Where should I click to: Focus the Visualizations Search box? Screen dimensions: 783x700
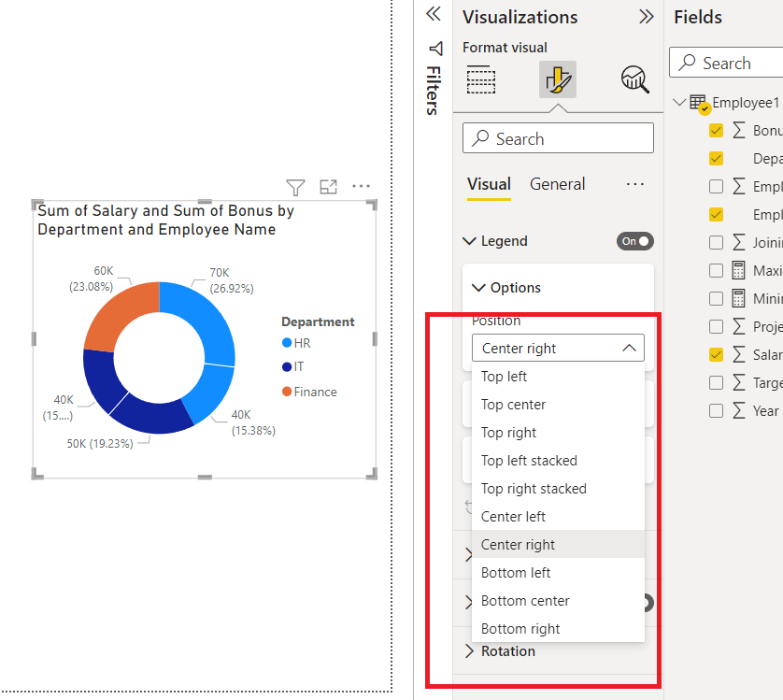tap(558, 138)
